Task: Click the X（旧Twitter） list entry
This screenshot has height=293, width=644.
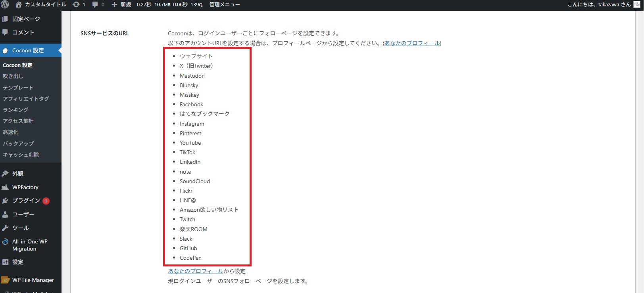Action: (x=196, y=66)
